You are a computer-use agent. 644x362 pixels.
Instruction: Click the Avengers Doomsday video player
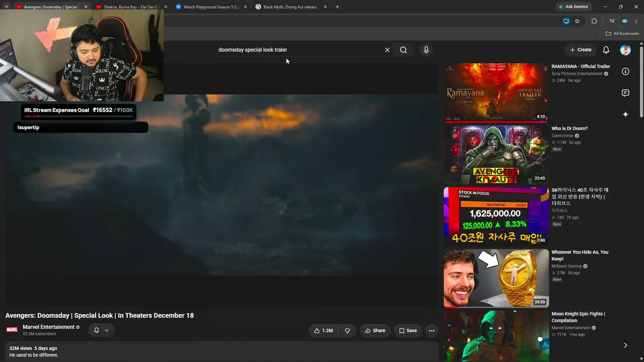[x=221, y=185]
